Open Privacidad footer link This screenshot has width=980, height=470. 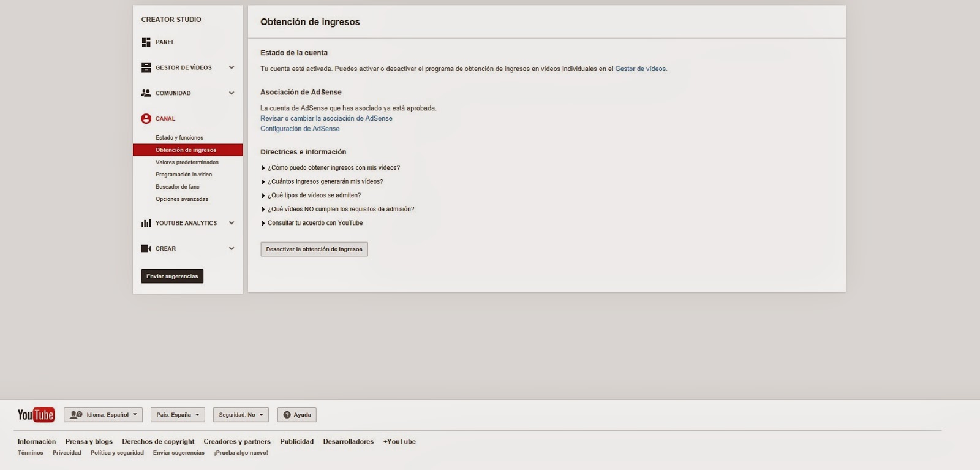click(x=67, y=453)
